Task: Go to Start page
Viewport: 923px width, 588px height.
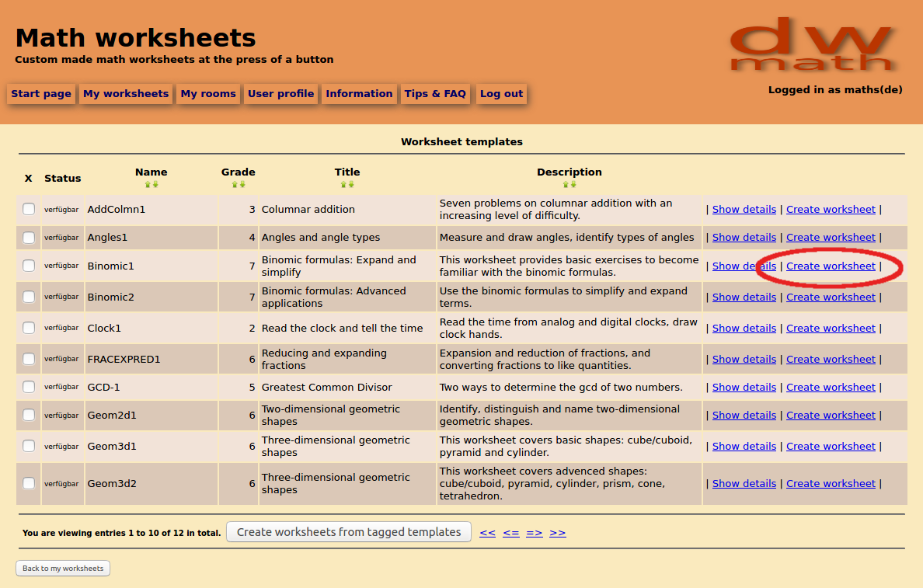Action: coord(41,93)
